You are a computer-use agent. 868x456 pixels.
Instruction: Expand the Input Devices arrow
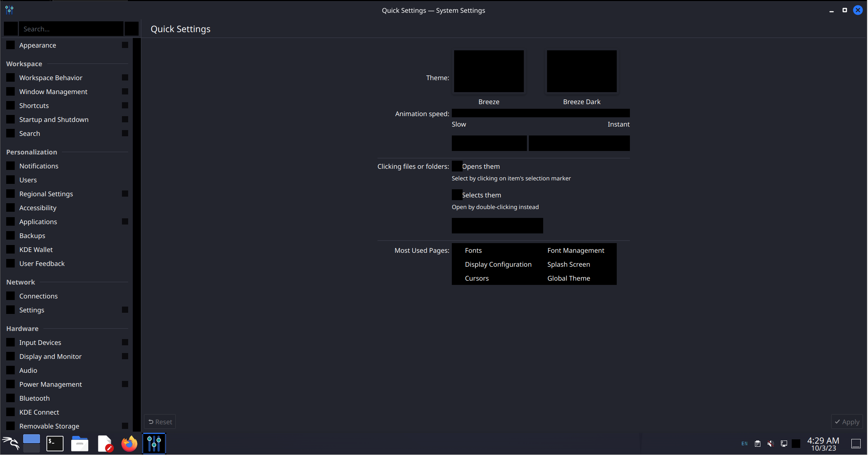click(125, 343)
